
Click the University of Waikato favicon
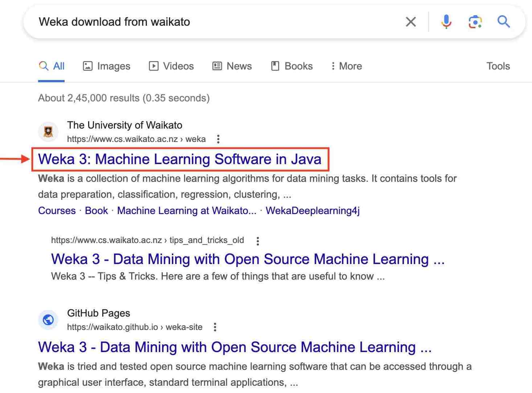pos(48,132)
